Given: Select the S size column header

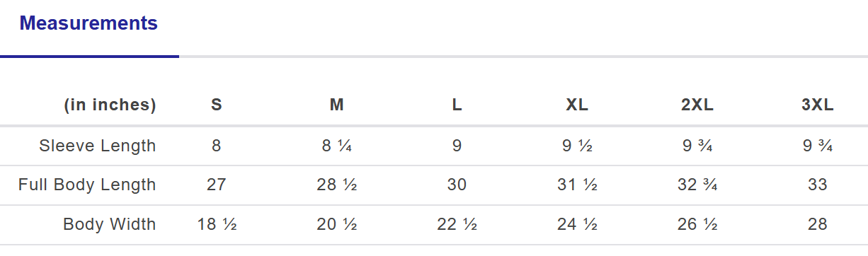Looking at the screenshot, I should click(217, 105).
